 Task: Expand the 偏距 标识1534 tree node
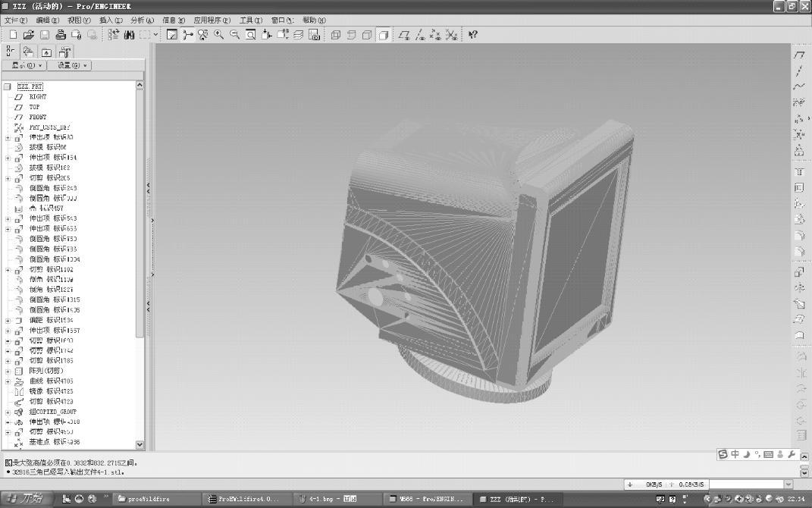tap(8, 321)
